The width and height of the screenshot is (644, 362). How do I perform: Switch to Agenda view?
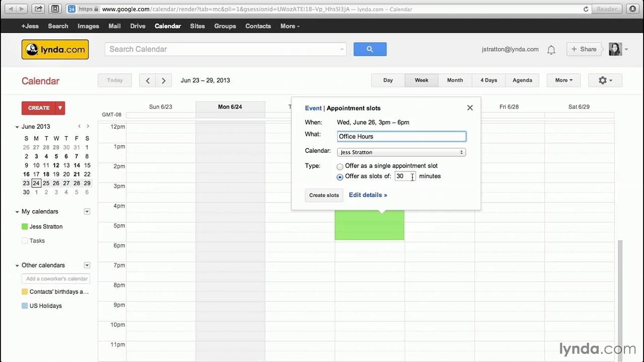point(522,80)
